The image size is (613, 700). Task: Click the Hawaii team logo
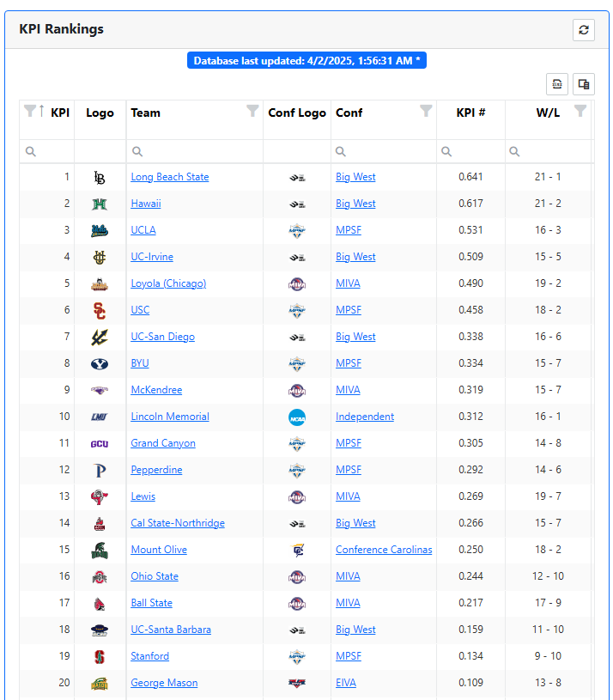click(100, 204)
